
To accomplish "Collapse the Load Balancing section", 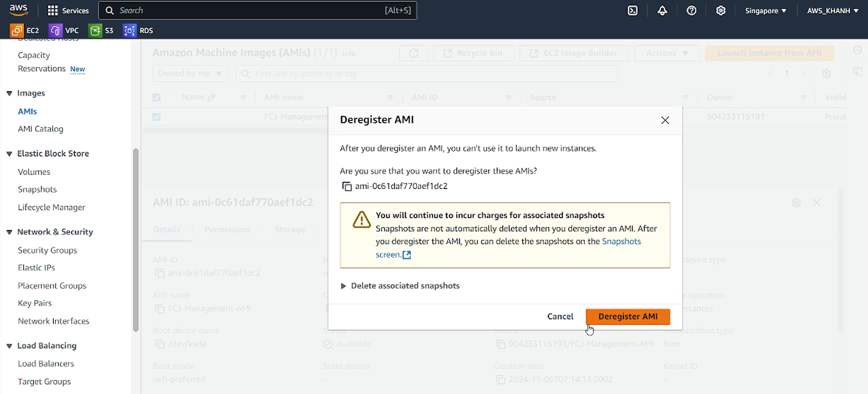I will (9, 346).
